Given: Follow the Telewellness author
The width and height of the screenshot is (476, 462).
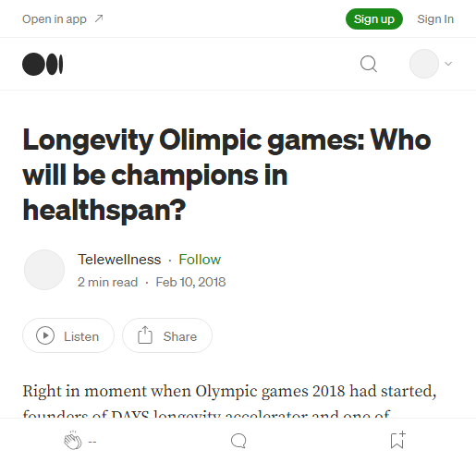Looking at the screenshot, I should click(x=200, y=260).
